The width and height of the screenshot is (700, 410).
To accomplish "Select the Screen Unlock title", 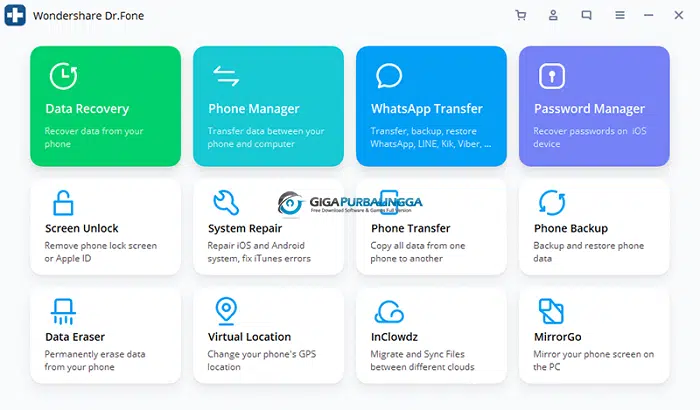I will 82,228.
